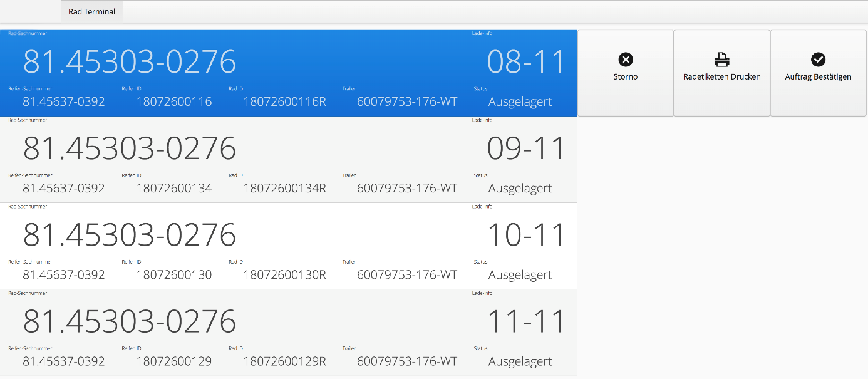Screen dimensions: 868x379
Task: Click Reifen ID 18072600130
Action: tap(174, 274)
